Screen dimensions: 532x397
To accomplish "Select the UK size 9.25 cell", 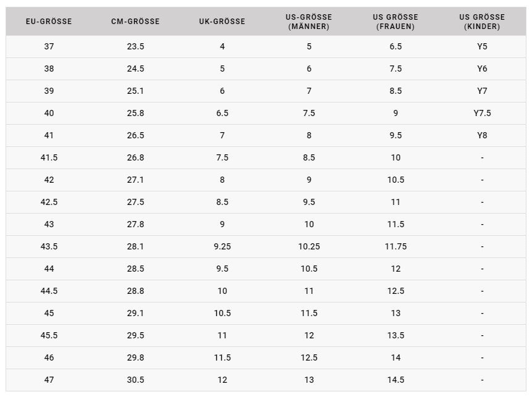I will 222,246.
